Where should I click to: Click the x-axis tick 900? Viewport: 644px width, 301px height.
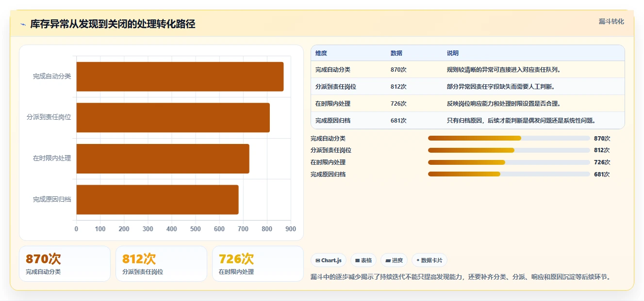(x=291, y=229)
